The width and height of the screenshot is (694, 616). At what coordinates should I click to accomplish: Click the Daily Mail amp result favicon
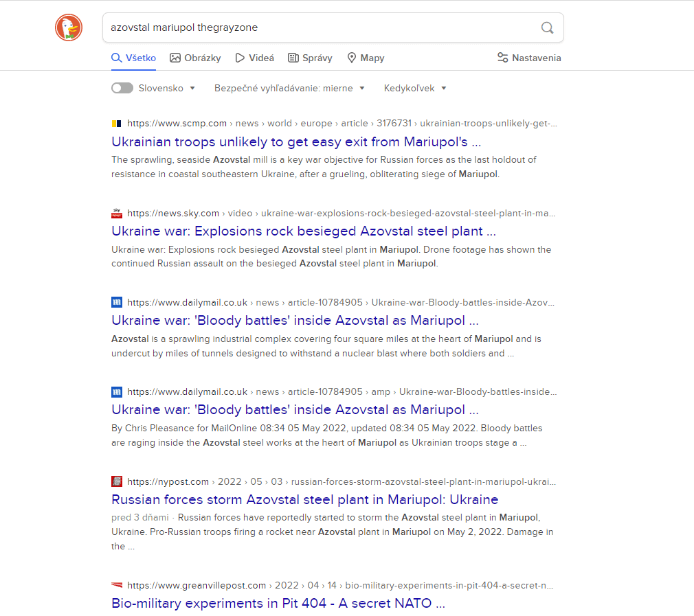point(116,392)
